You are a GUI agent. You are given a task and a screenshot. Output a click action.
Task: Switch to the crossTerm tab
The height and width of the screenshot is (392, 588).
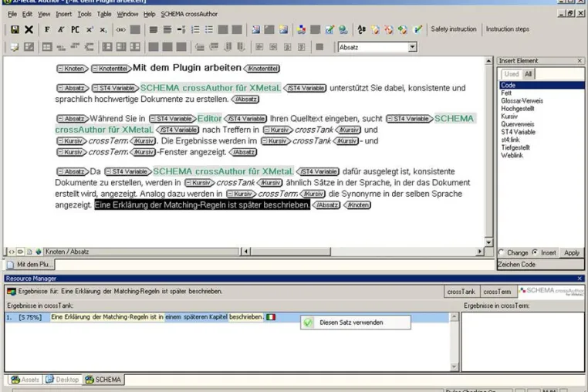(x=497, y=292)
